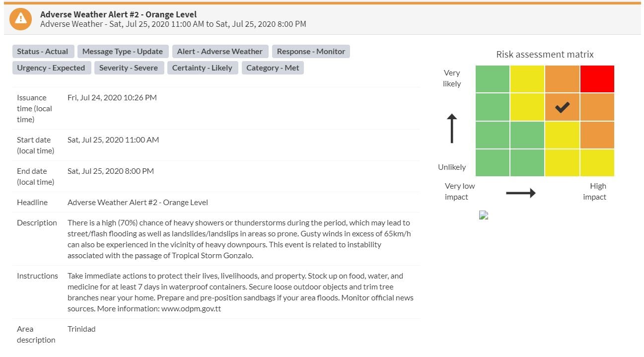Screen dimensions: 644x357
Task: Open the www.odpm.gov.tt link
Action: coord(194,309)
